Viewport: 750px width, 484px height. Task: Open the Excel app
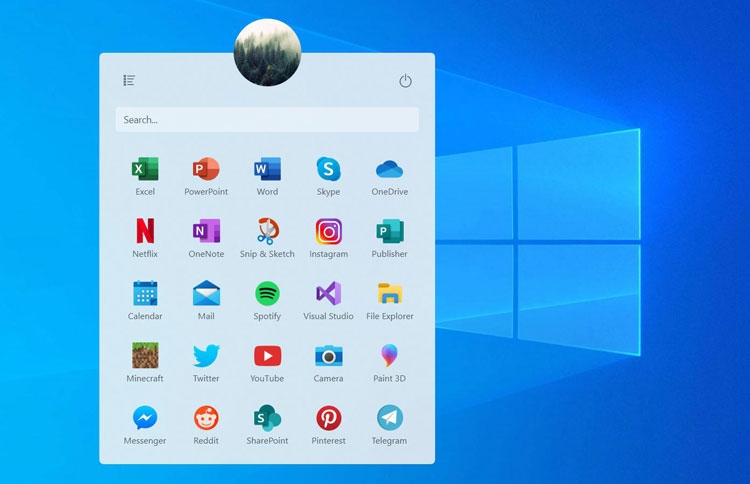[x=145, y=170]
